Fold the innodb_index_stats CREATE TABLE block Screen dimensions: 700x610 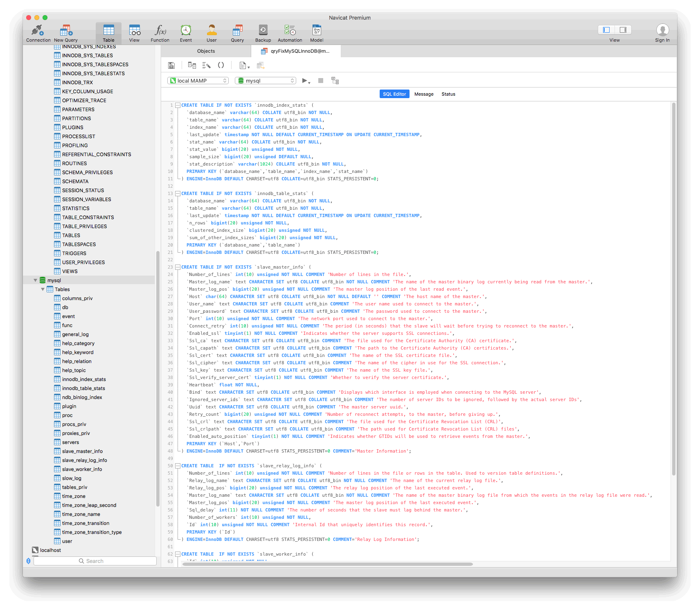point(178,105)
